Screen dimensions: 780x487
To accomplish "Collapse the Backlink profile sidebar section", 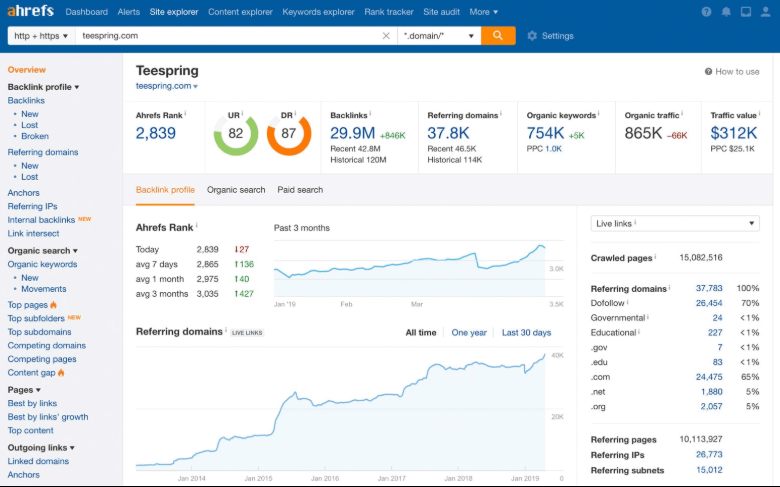I will click(43, 87).
